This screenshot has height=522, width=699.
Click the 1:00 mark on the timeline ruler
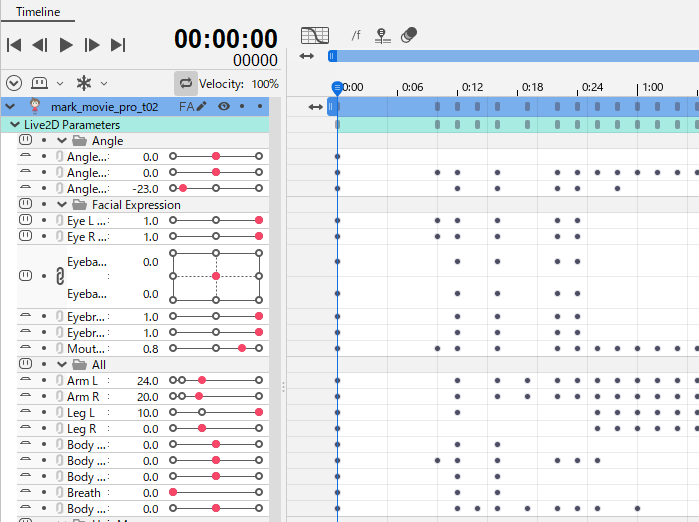[652, 87]
